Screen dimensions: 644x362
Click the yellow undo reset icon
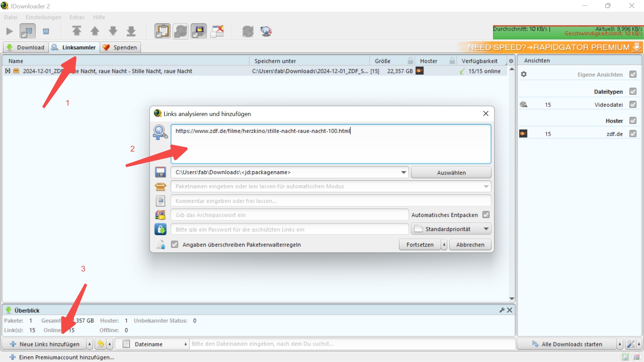coord(101,344)
